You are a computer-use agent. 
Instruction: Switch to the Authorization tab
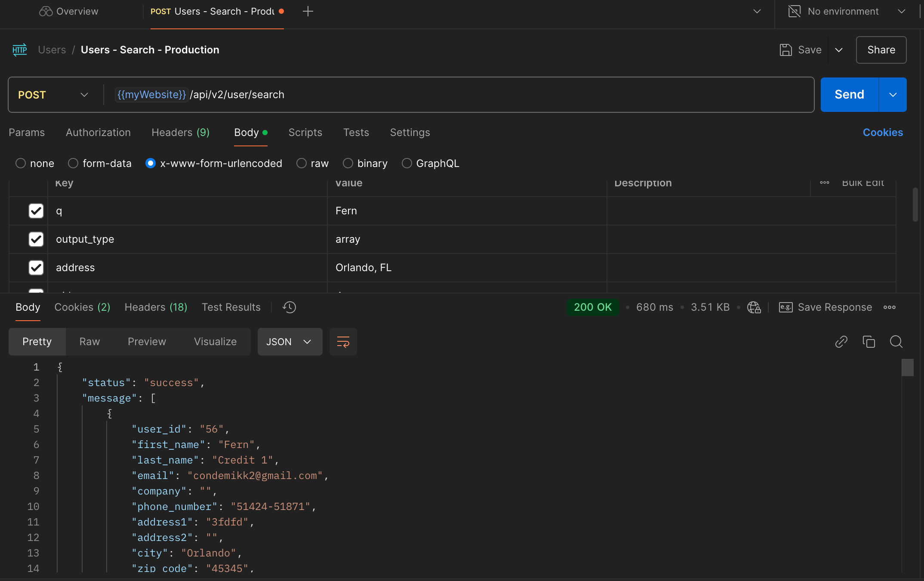pyautogui.click(x=98, y=133)
